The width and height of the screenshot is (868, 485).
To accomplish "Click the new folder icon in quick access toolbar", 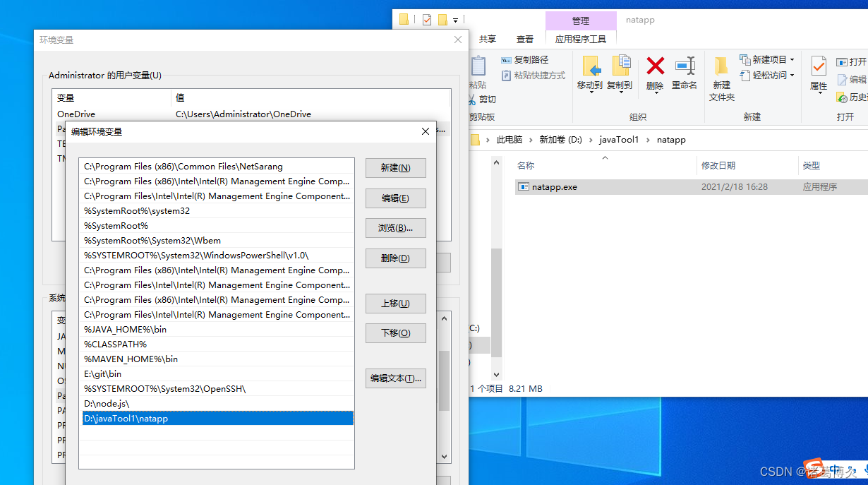I will point(443,20).
